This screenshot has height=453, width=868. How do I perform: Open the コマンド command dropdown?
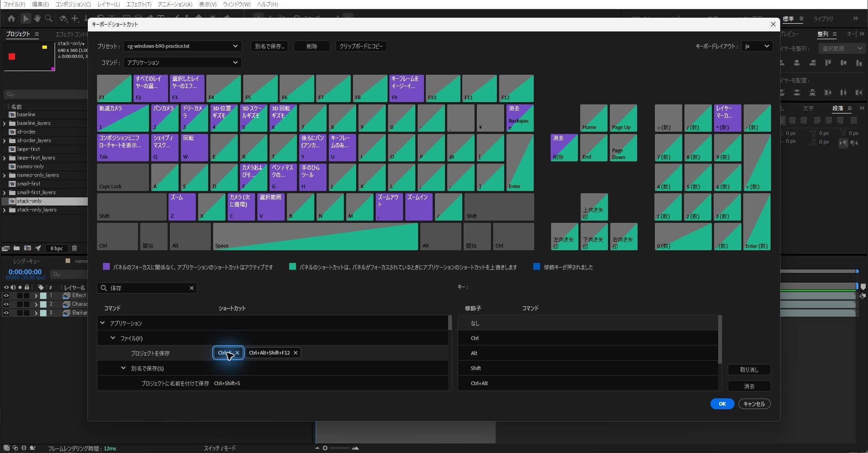click(x=182, y=62)
